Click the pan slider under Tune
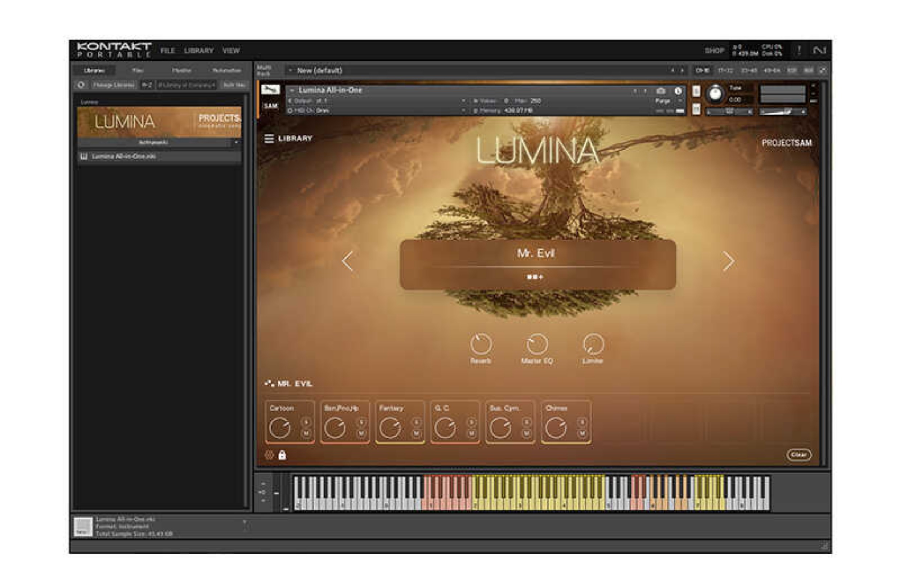This screenshot has height=588, width=900. tap(729, 112)
